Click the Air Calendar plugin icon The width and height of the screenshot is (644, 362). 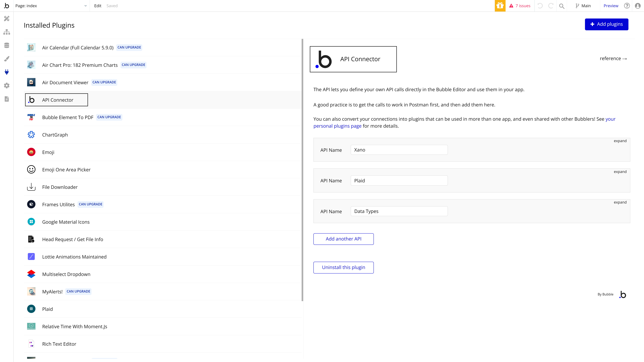(31, 47)
